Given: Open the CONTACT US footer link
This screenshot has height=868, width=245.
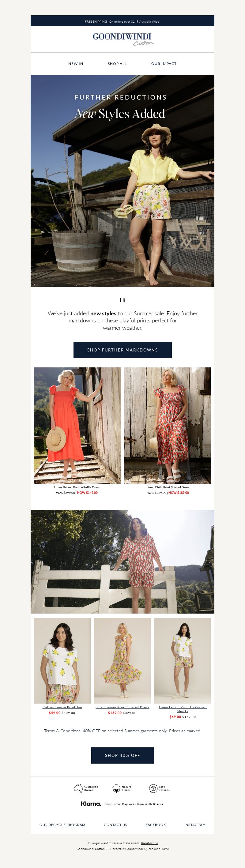Looking at the screenshot, I should (x=115, y=825).
